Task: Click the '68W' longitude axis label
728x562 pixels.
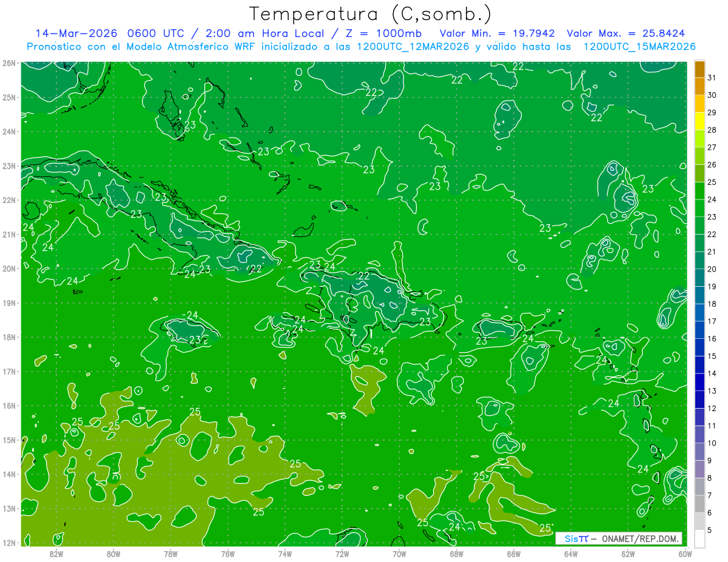Action: [456, 554]
